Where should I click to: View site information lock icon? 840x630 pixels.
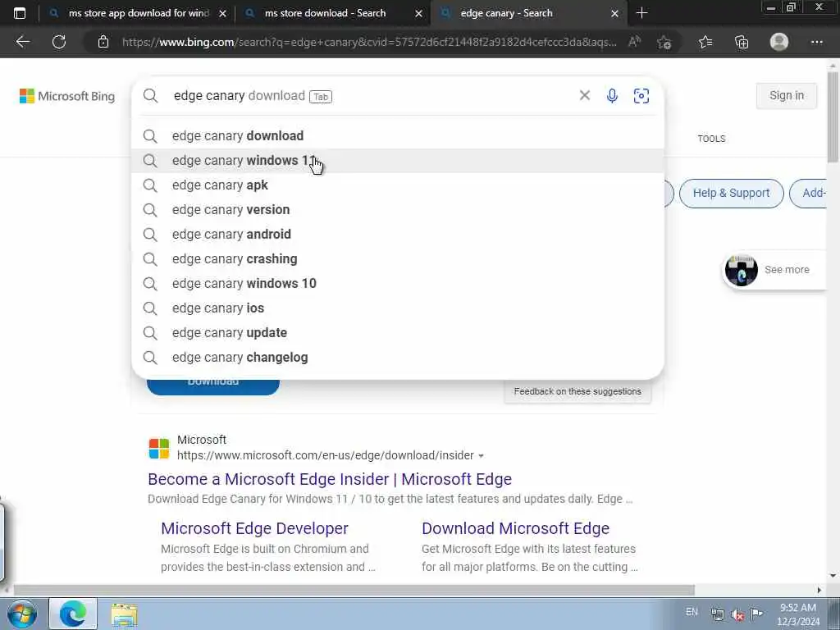[x=103, y=42]
